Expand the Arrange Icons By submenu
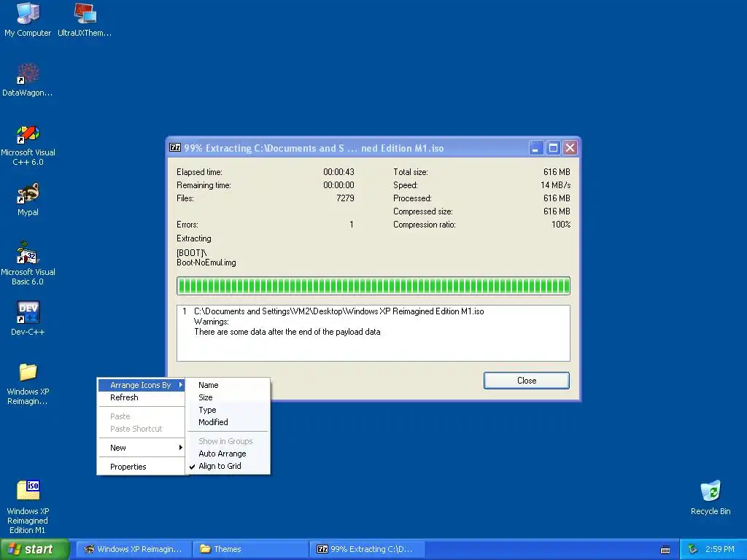 (141, 385)
